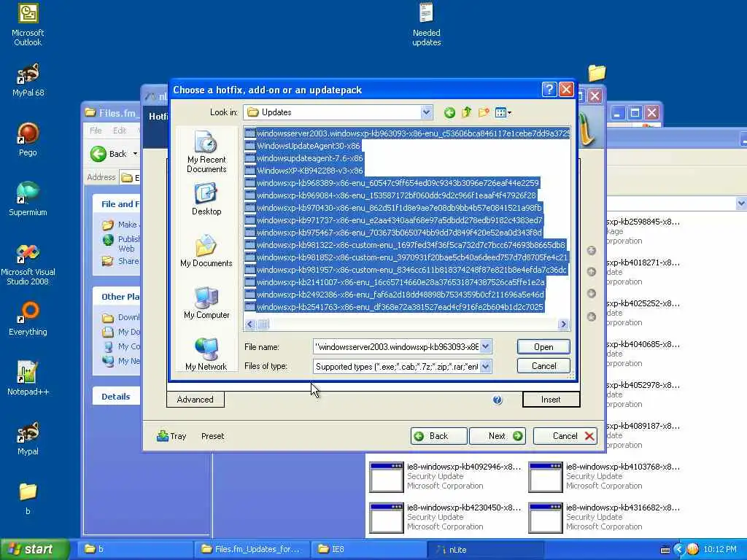This screenshot has height=560, width=747.
Task: Click Publish to Web link in Explorer
Action: (x=121, y=244)
